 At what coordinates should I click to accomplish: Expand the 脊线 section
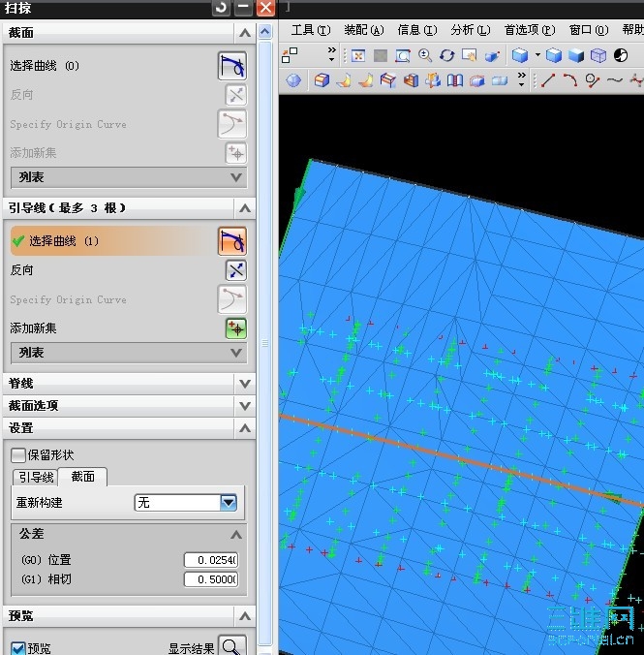(245, 384)
